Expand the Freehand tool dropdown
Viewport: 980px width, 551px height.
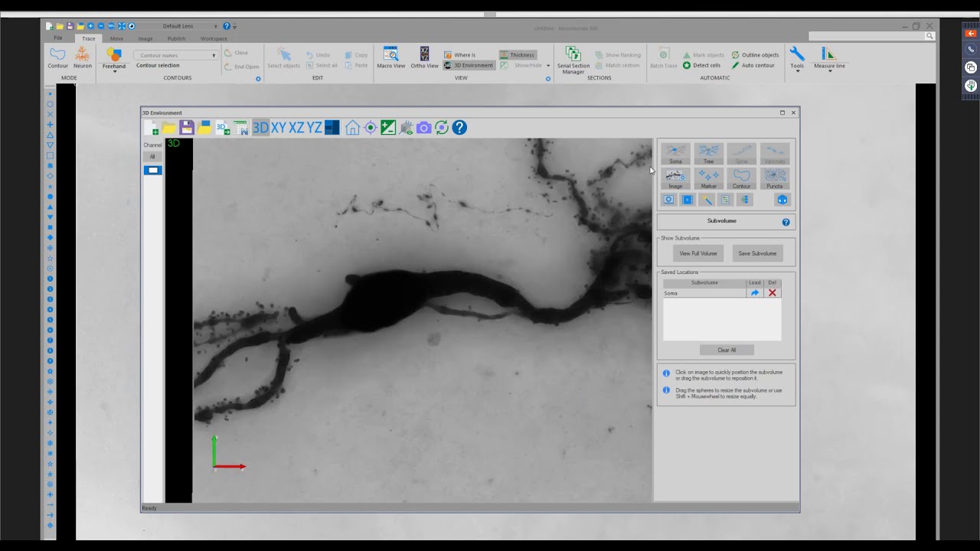click(x=114, y=71)
